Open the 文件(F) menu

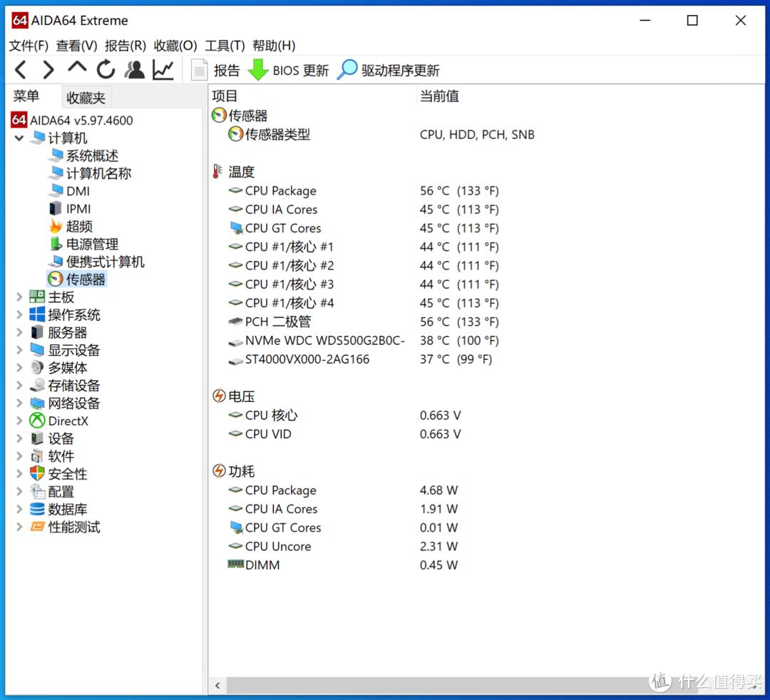click(x=29, y=46)
